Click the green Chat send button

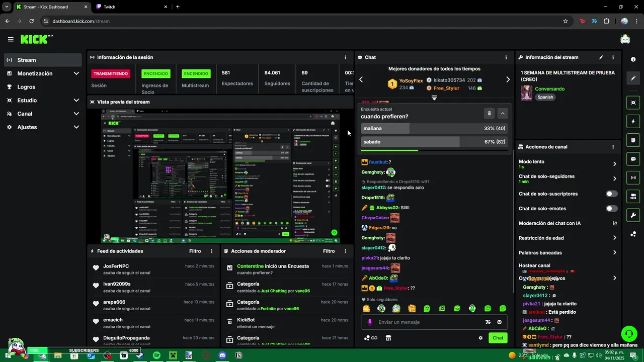[x=498, y=338]
